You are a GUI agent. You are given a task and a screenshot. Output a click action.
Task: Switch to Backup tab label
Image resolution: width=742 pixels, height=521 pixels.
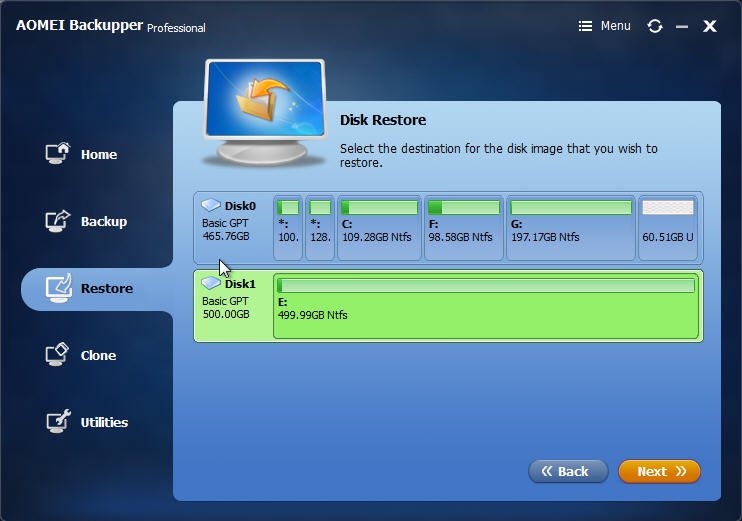pos(104,221)
